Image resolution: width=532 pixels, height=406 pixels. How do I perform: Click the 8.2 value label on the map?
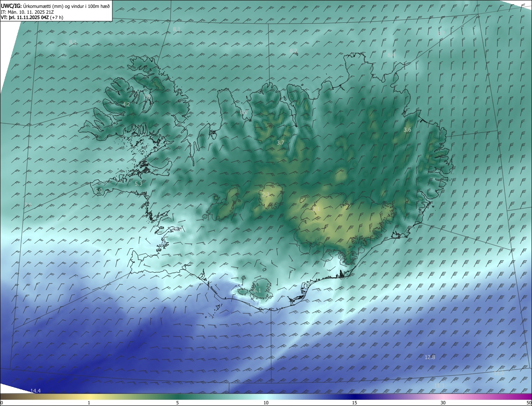click(293, 51)
